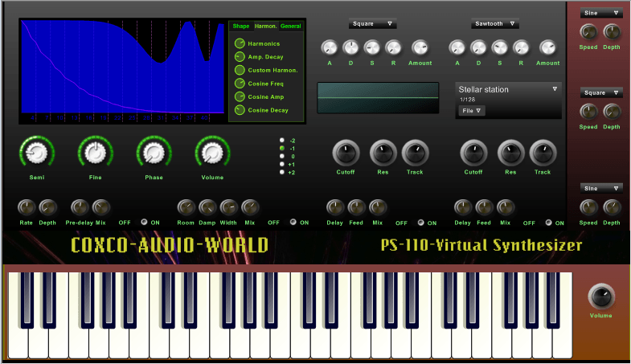631x364 pixels.
Task: Expand the Stellar station preset dropdown
Action: coord(508,89)
